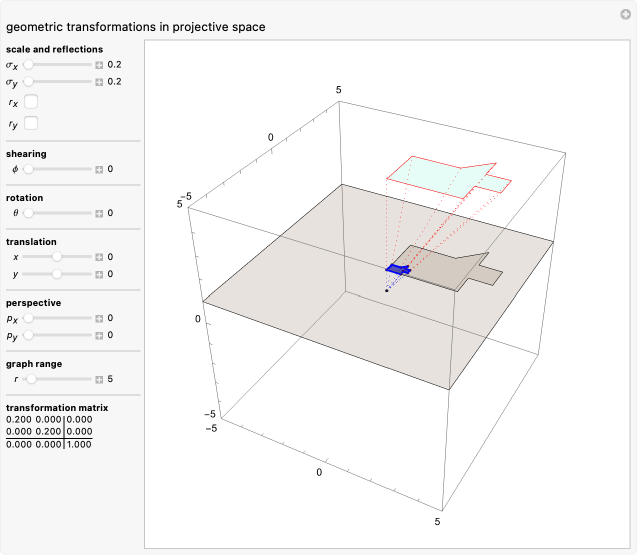Expand the σy slider controls plus icon
Screen dimensions: 637x556
[x=99, y=81]
